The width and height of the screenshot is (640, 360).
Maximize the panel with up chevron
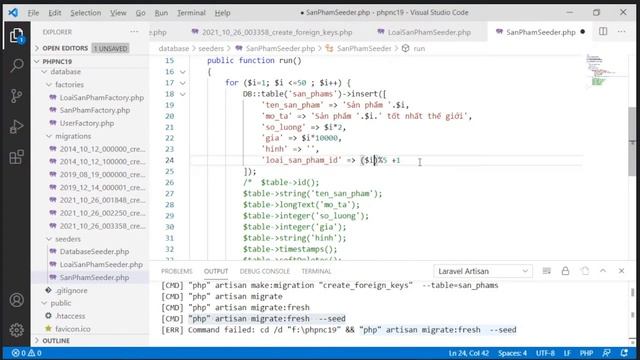pyautogui.click(x=603, y=271)
